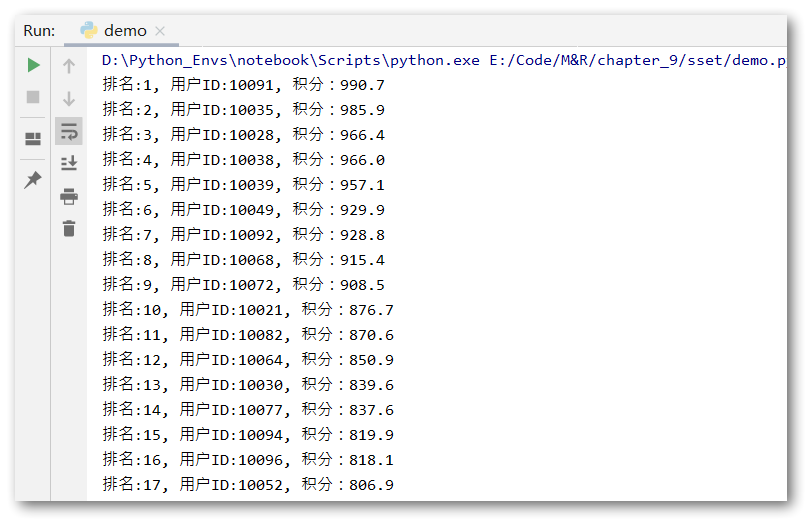Viewport: 807px width, 521px height.
Task: Select the line with 积分：850.9
Action: pyautogui.click(x=248, y=359)
